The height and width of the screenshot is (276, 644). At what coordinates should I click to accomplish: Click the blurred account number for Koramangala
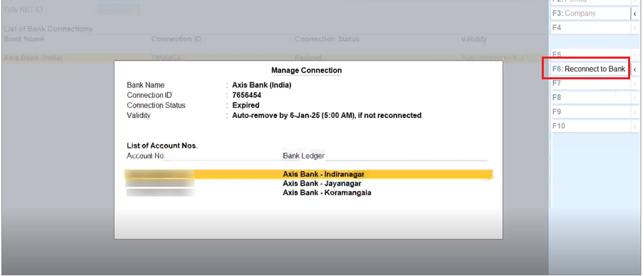(160, 193)
